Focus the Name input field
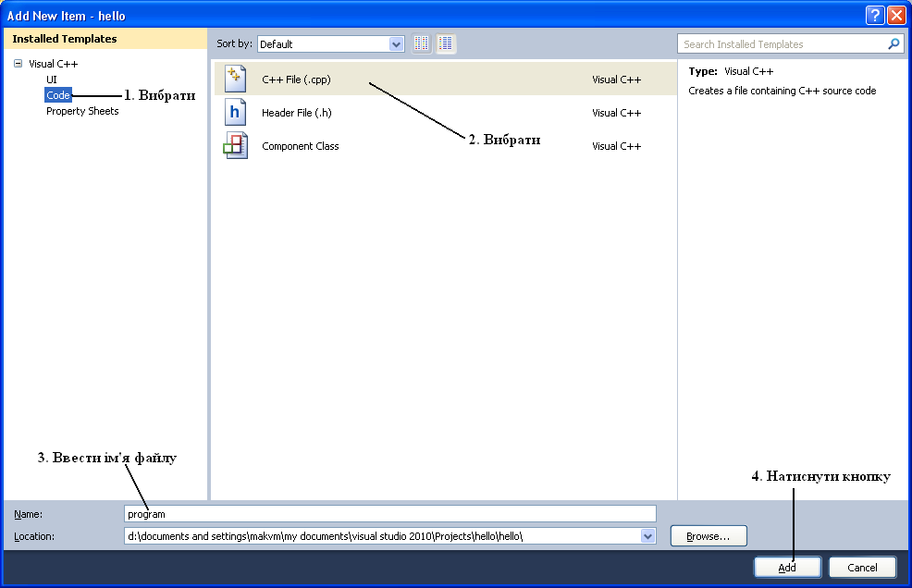 pyautogui.click(x=390, y=514)
